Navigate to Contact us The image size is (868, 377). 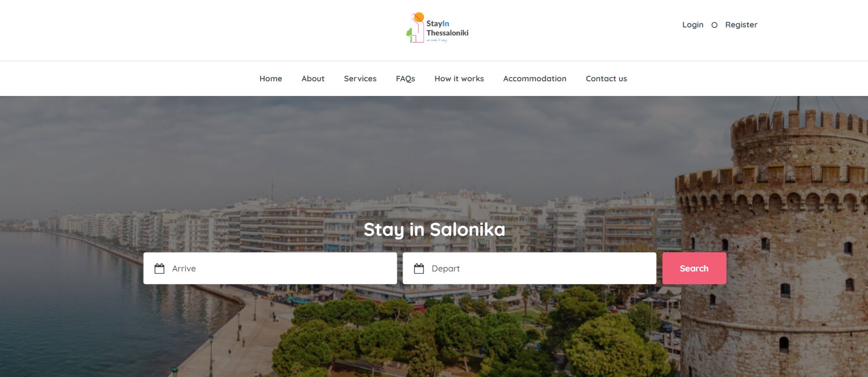click(x=606, y=79)
